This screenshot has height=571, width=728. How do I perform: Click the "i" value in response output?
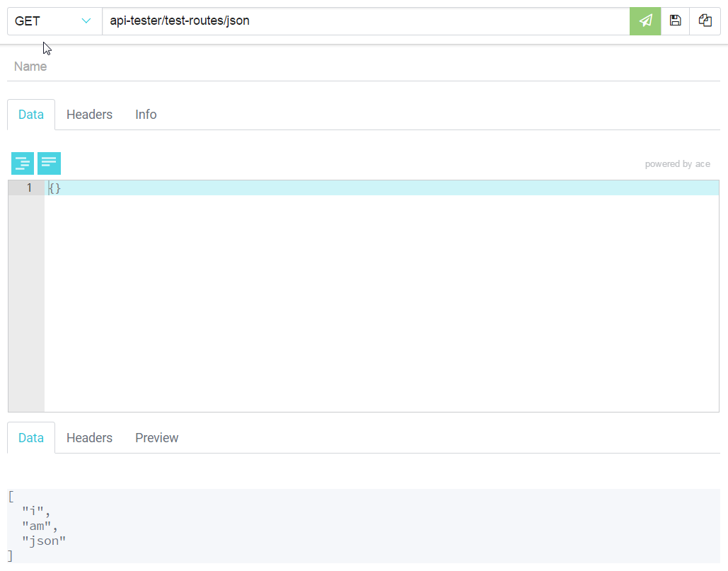pos(33,511)
